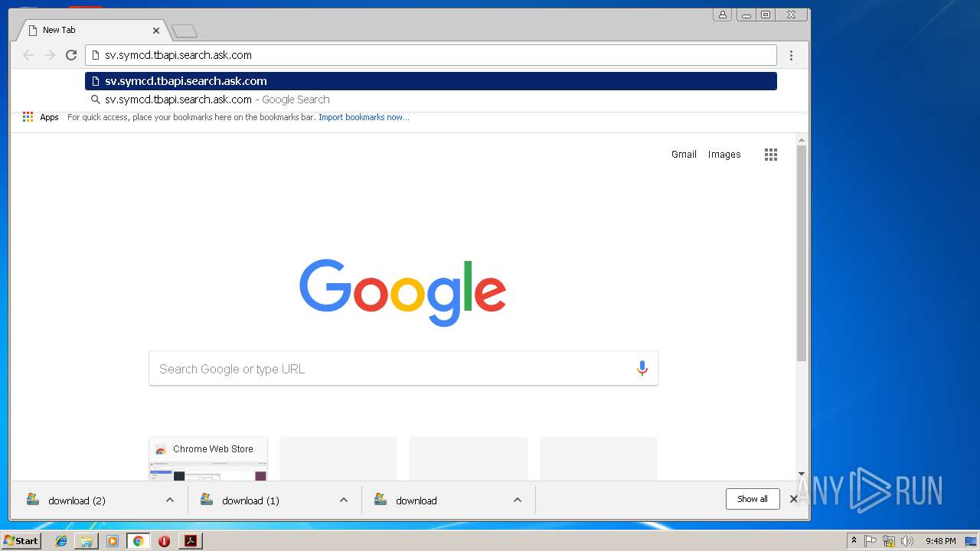The image size is (980, 551).
Task: Choose the sv.symcd.tbapi.search.ask.com URL suggestion
Action: point(431,81)
